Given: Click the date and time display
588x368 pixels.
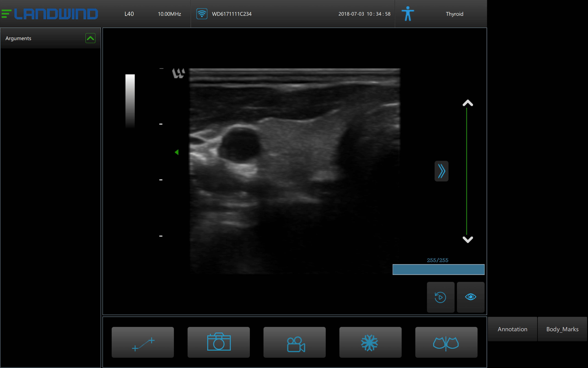Looking at the screenshot, I should [x=365, y=14].
